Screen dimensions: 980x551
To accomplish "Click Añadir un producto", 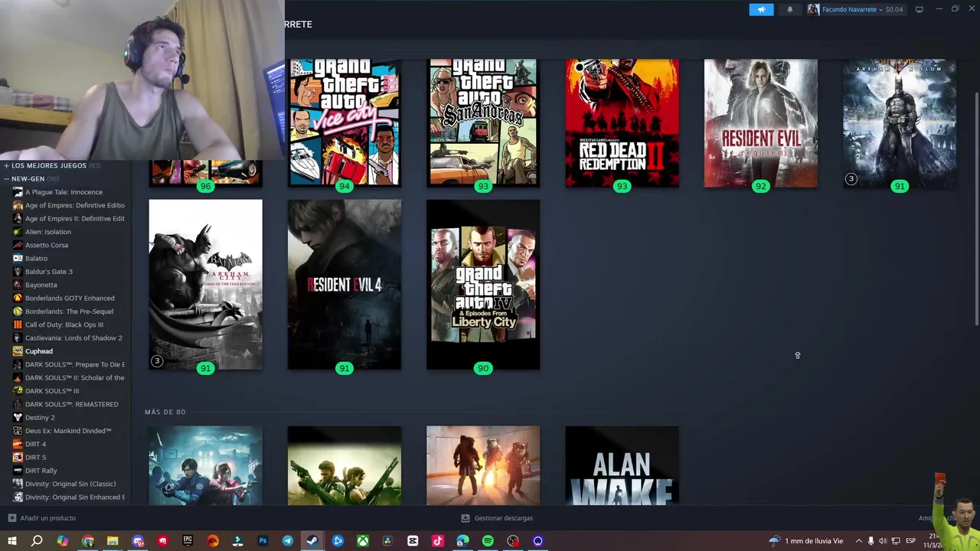I will point(47,518).
